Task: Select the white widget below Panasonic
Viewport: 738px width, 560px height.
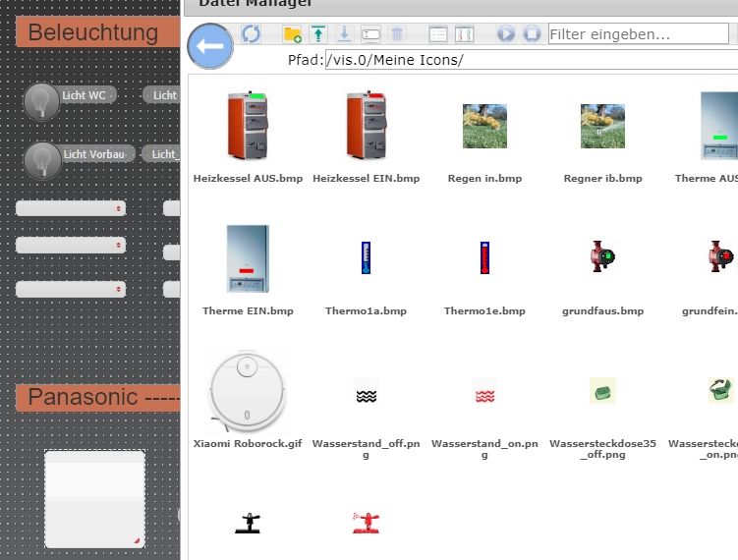Action: [x=95, y=499]
